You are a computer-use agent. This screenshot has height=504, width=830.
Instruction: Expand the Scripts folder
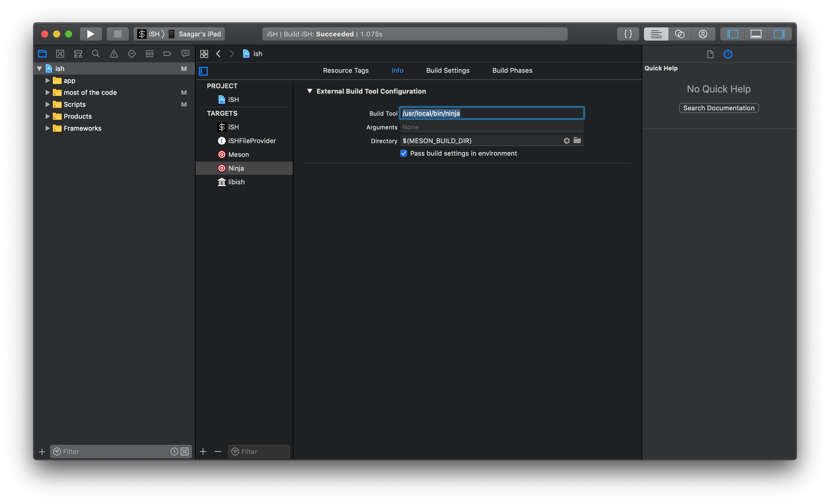coord(47,104)
